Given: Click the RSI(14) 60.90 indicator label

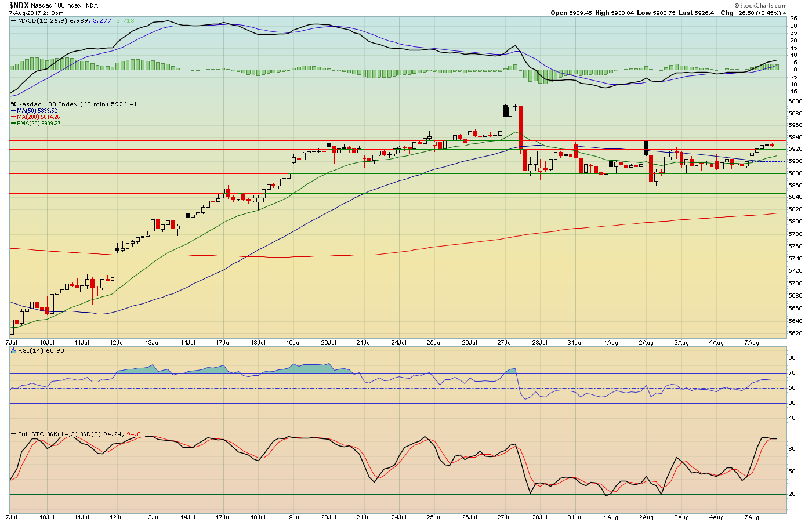Looking at the screenshot, I should (x=41, y=351).
